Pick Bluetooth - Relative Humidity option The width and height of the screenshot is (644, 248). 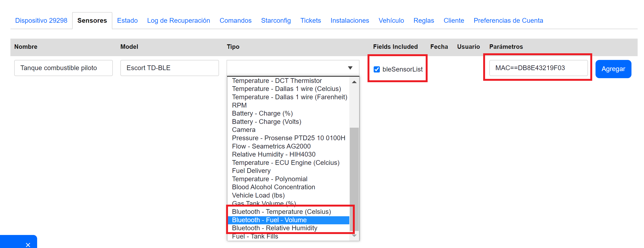pyautogui.click(x=274, y=228)
